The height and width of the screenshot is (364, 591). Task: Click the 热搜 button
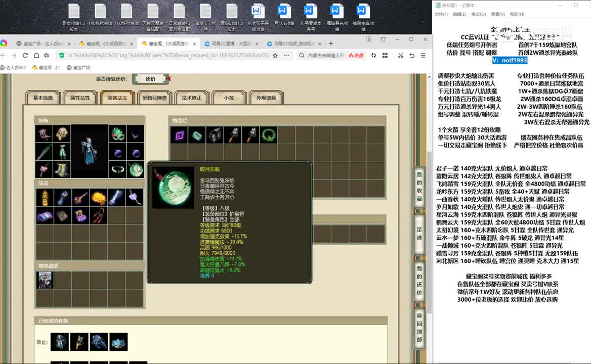click(356, 55)
